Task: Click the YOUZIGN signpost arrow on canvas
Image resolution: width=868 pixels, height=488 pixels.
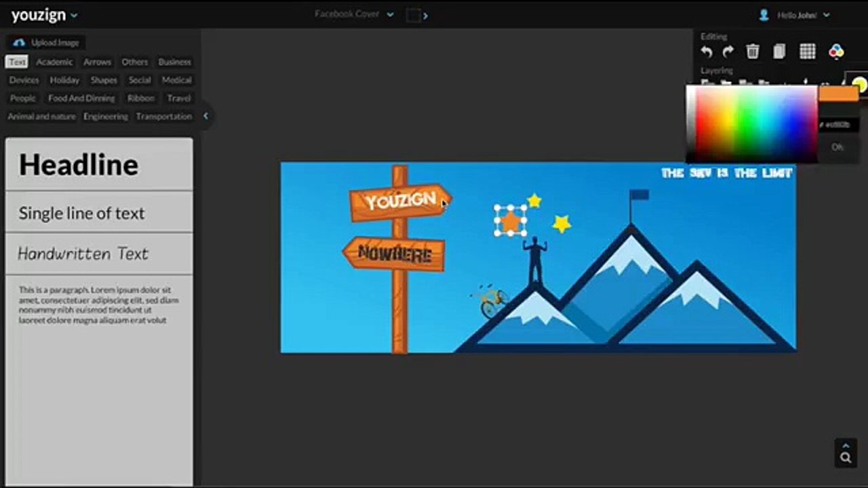Action: [400, 201]
